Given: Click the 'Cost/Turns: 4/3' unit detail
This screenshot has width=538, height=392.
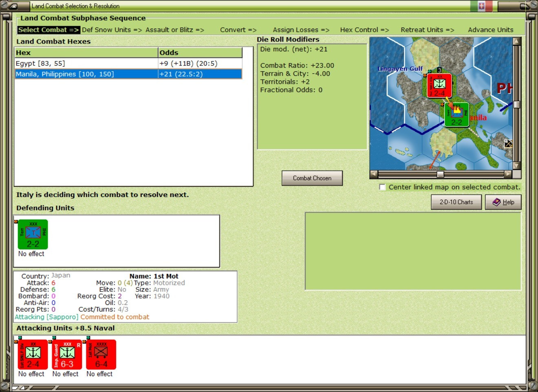Looking at the screenshot, I should (x=104, y=309).
